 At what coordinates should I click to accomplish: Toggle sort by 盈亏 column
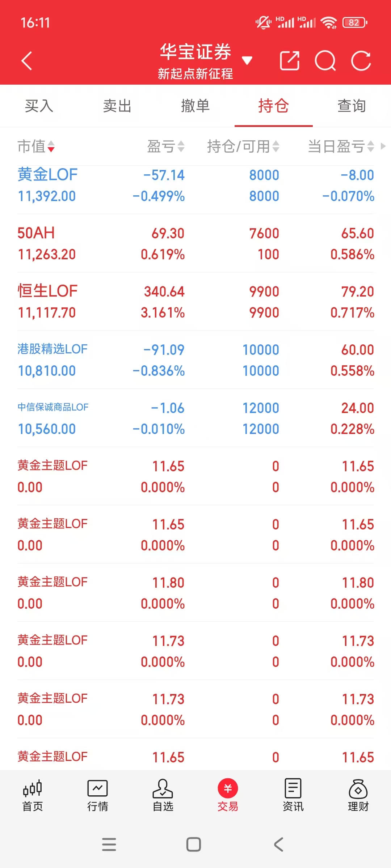point(166,146)
